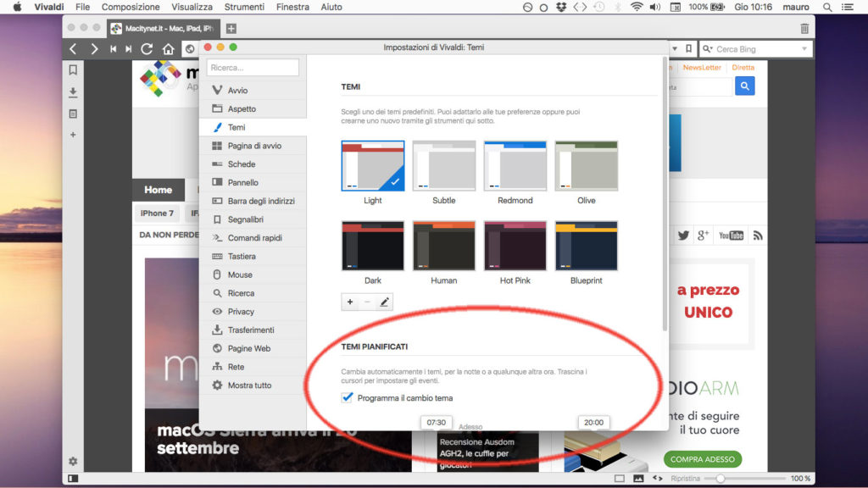Click the NewsLetter link on webpage
868x488 pixels.
tap(701, 68)
